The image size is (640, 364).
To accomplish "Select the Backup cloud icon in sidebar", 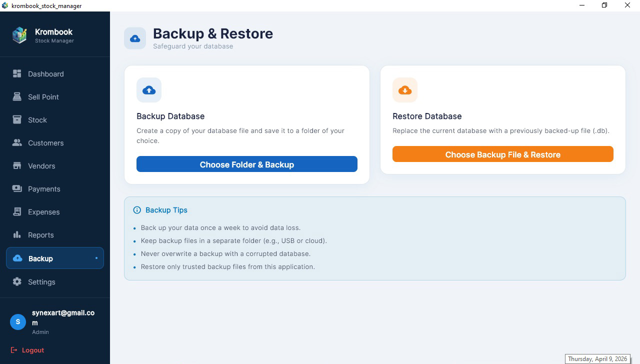I will [x=17, y=258].
